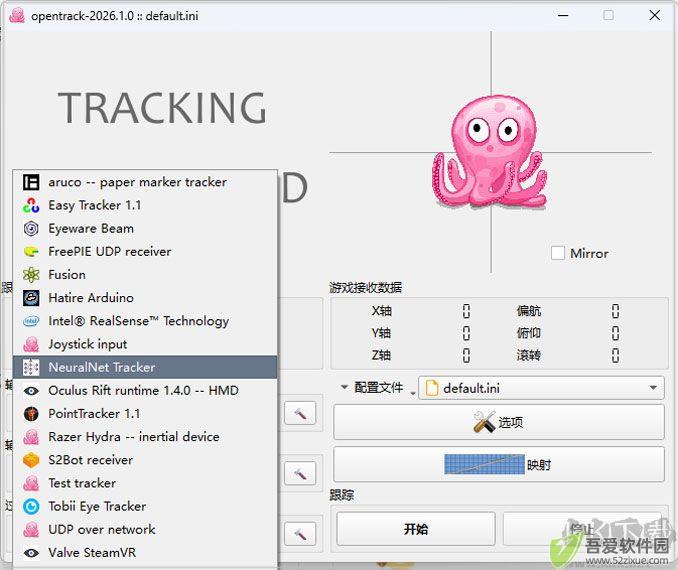Click the PointTracker 1.1 round icon
The height and width of the screenshot is (570, 678).
coord(31,414)
